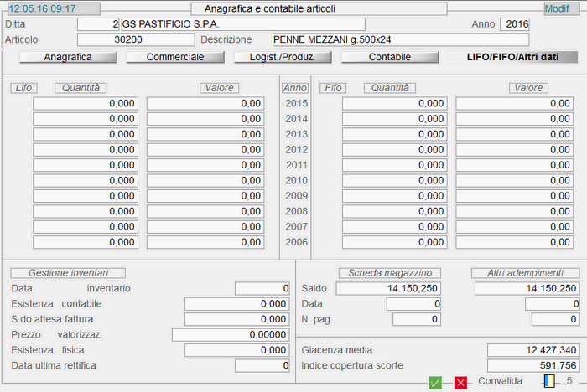Click the Scheda magazzino header button
The height and width of the screenshot is (392, 587).
click(x=389, y=273)
